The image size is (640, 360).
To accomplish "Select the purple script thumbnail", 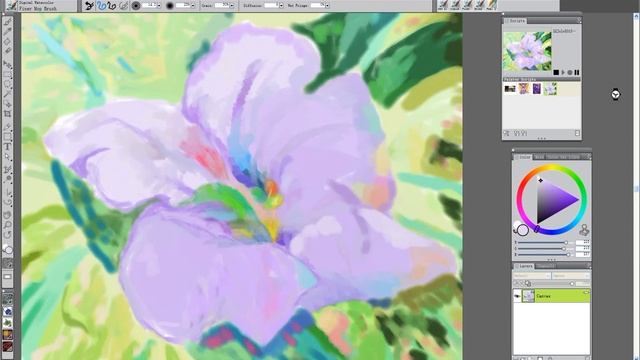I will pyautogui.click(x=536, y=89).
